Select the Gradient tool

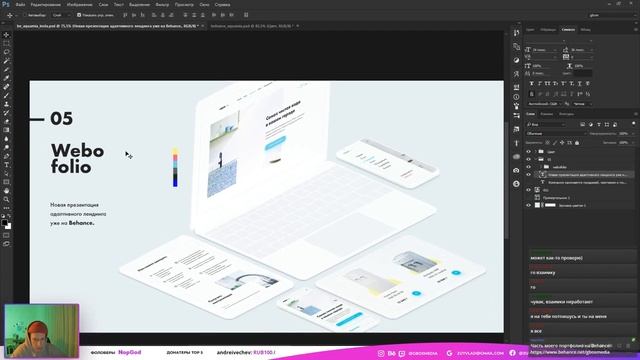tap(6, 130)
